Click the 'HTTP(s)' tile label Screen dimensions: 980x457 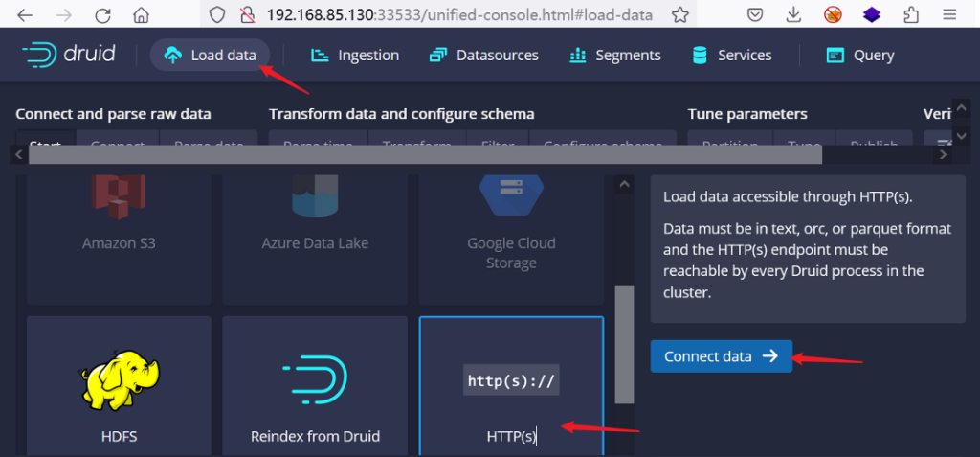[x=511, y=436]
